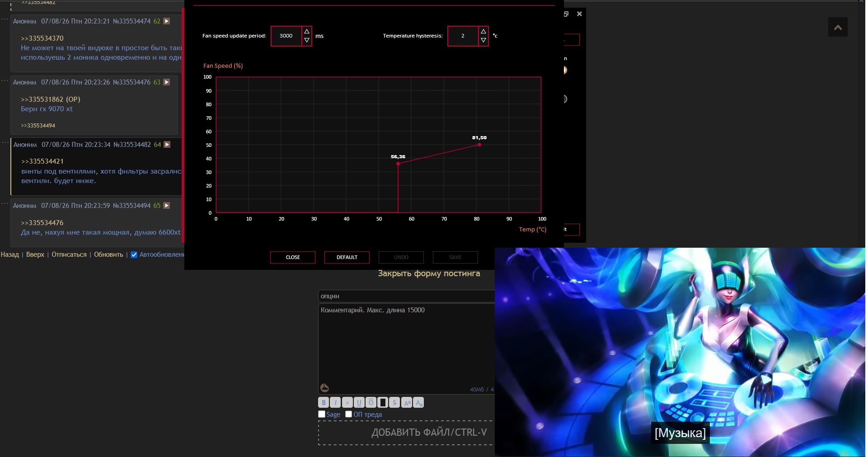Apply superscript formatting in post form
This screenshot has height=457, width=868.
coord(407,402)
